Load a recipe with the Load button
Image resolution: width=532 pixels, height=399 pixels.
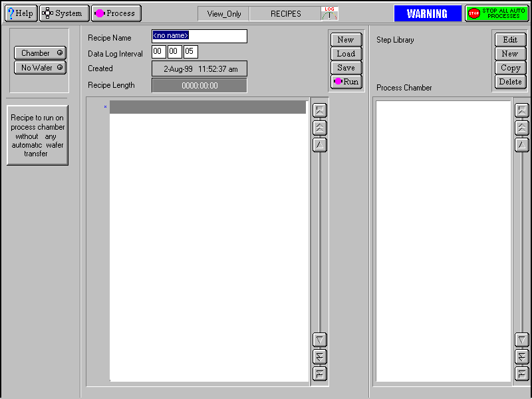pos(346,54)
